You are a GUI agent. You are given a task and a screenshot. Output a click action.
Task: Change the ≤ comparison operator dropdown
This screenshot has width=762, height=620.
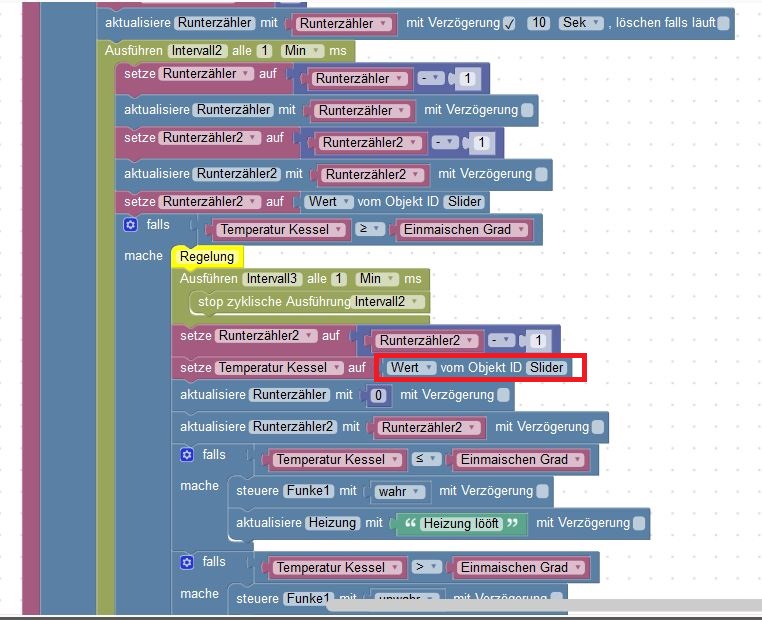427,459
